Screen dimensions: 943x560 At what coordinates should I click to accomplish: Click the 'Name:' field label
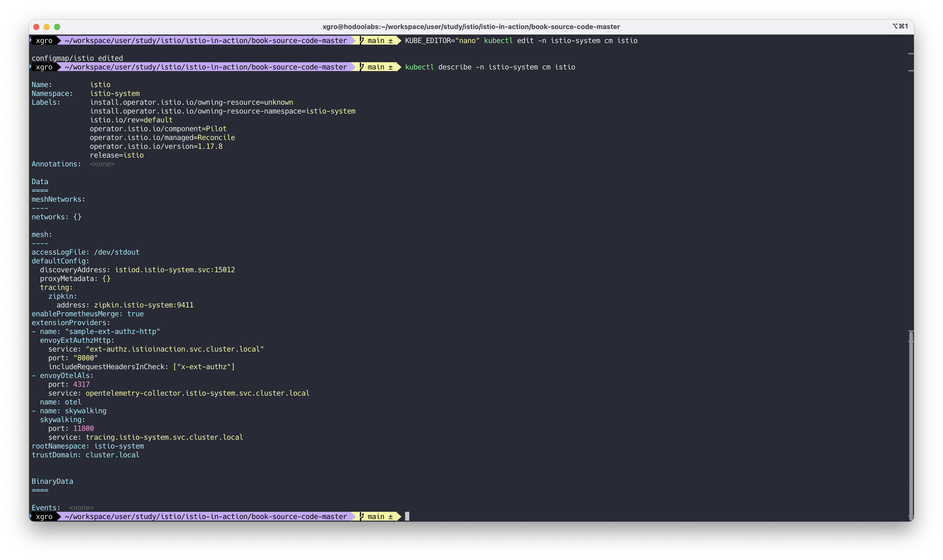click(42, 85)
